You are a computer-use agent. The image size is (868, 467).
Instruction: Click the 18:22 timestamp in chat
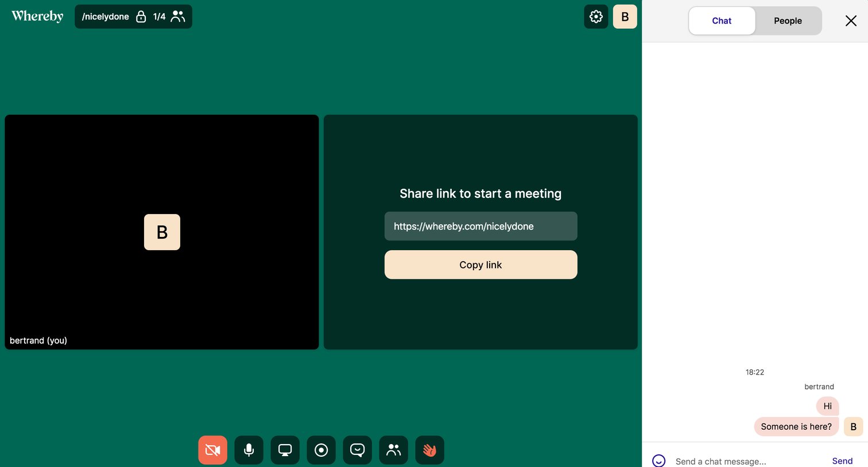755,372
